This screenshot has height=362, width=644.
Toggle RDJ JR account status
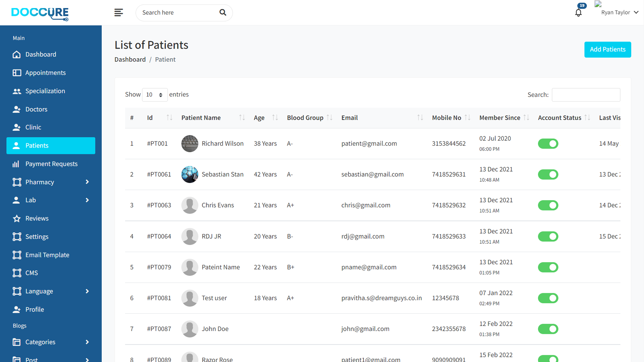[x=548, y=237]
